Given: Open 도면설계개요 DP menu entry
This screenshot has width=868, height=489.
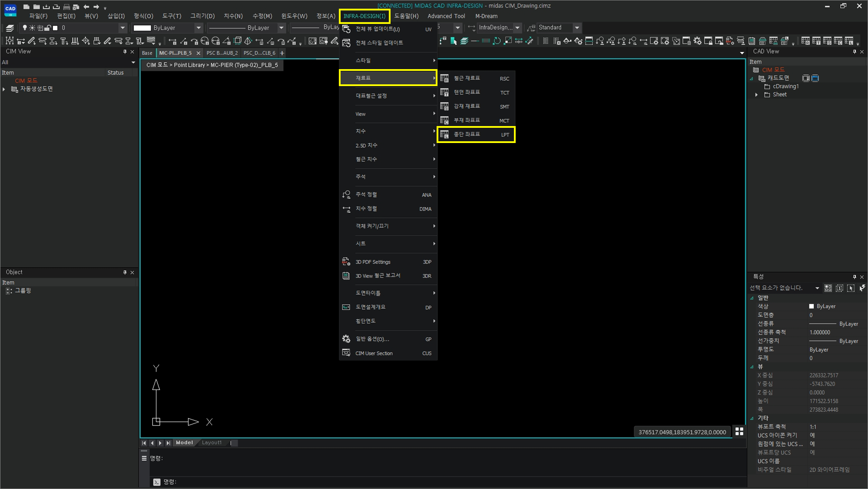Looking at the screenshot, I should [x=388, y=307].
